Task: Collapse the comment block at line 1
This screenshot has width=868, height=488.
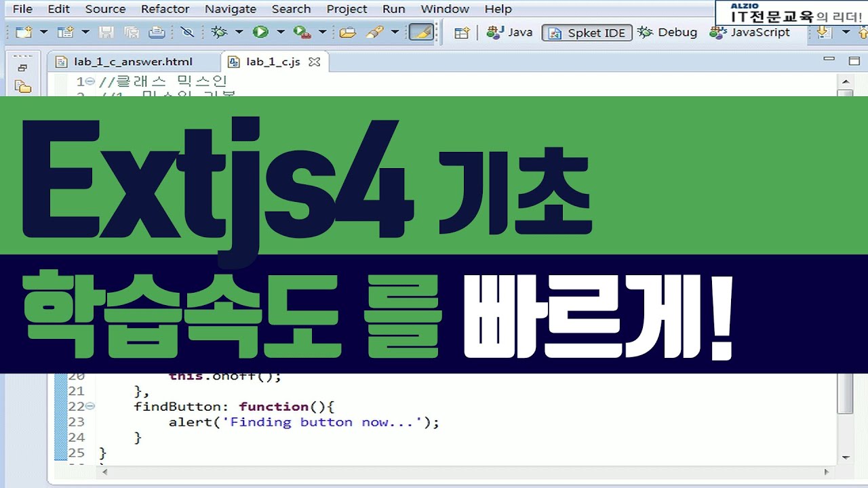Action: 91,82
